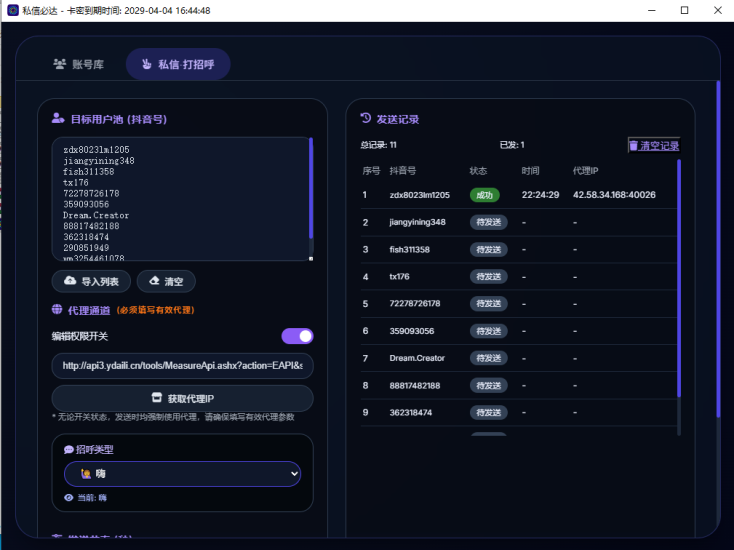
Task: Switch to the 账号库 tab
Action: pos(79,64)
